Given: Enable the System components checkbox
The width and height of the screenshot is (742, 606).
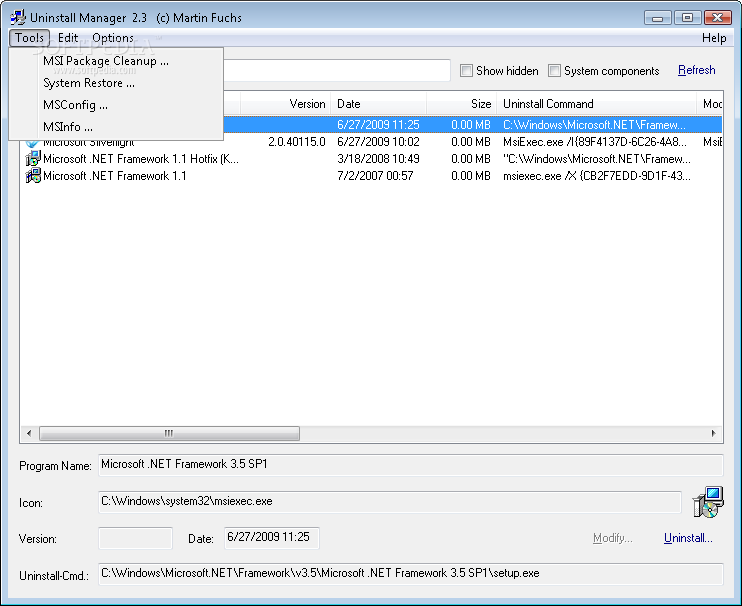Looking at the screenshot, I should pyautogui.click(x=554, y=70).
